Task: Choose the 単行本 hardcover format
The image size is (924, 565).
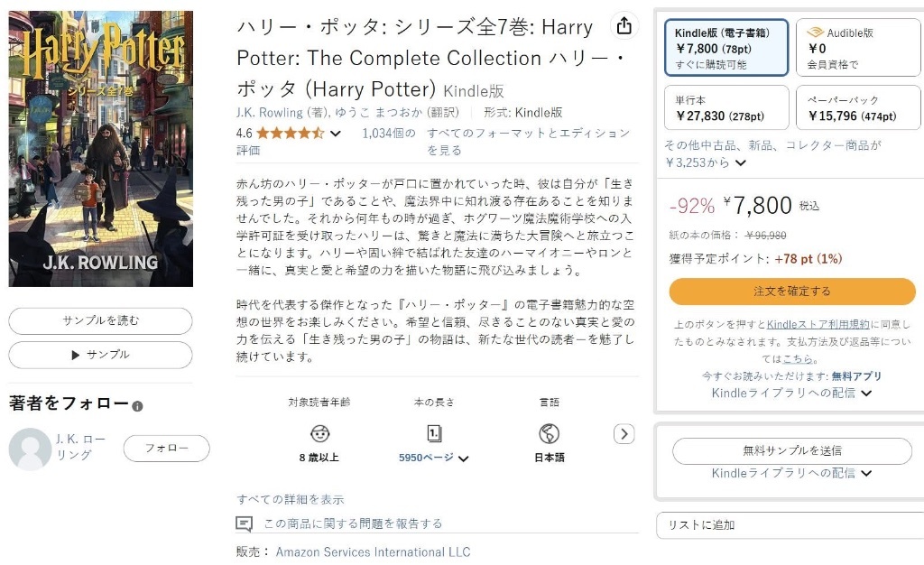Action: (x=725, y=108)
